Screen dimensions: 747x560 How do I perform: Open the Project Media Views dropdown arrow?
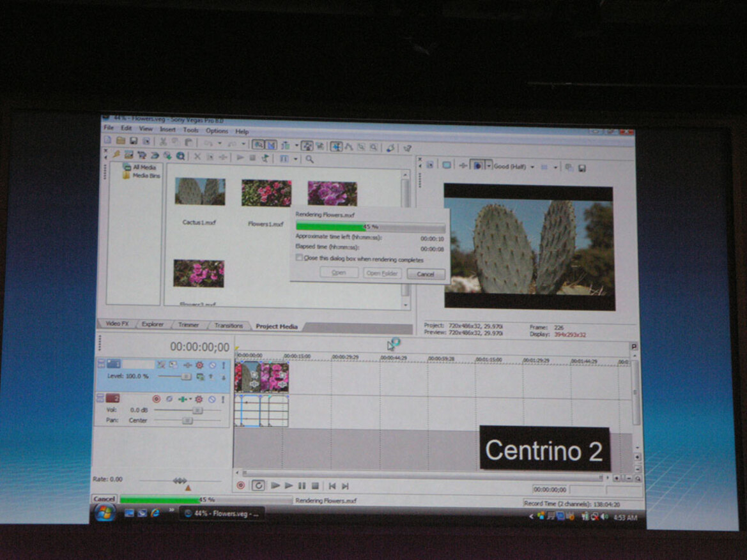(x=296, y=159)
